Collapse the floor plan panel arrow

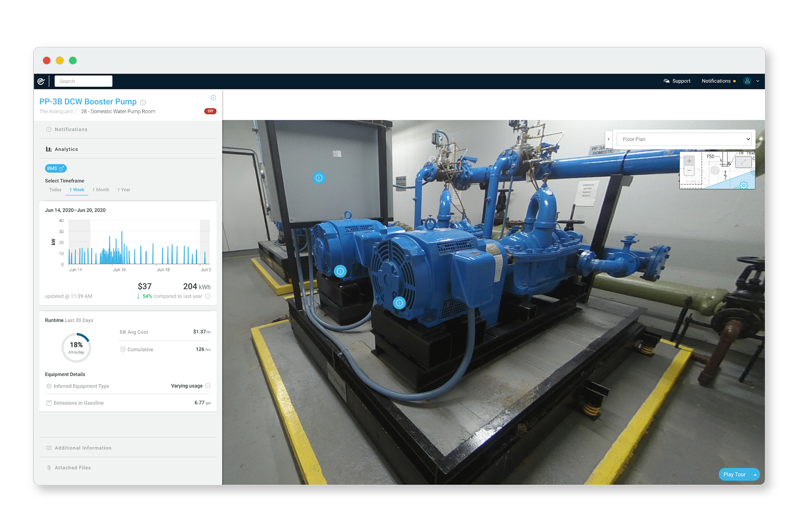tap(608, 139)
